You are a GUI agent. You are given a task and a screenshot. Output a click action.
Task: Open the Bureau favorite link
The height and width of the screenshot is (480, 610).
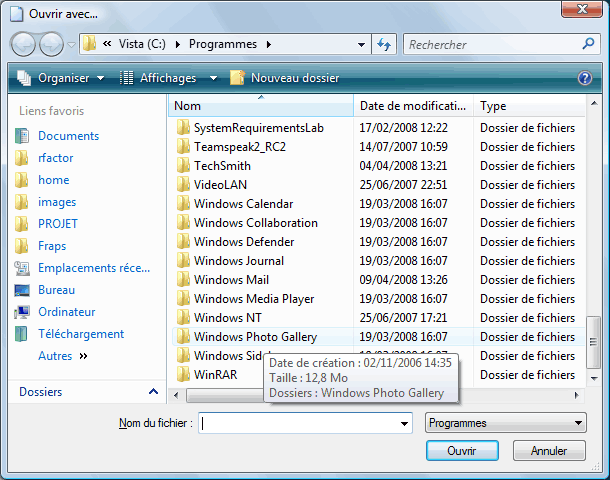(56, 290)
